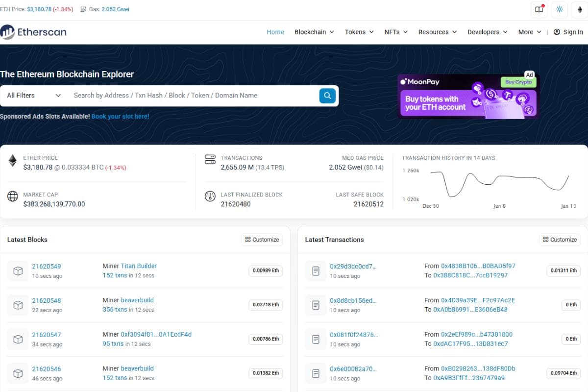Toggle dark mode with the sun icon
Viewport: 588px width, 392px height.
pyautogui.click(x=559, y=9)
